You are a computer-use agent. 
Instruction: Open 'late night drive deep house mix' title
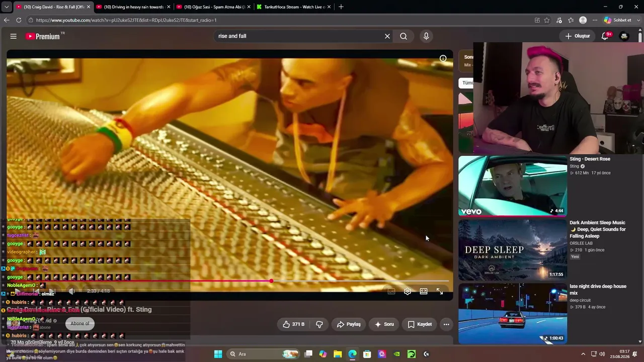(x=598, y=290)
